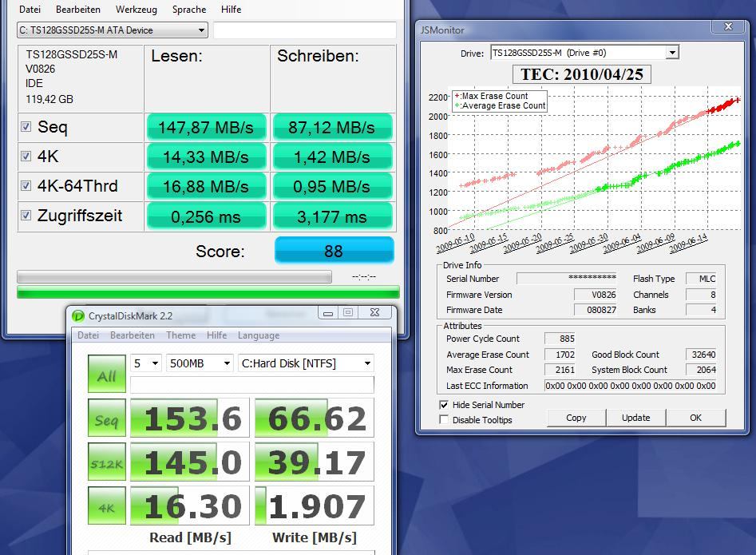This screenshot has width=756, height=555.
Task: Click the Max Erase Count value 2161
Action: (560, 370)
